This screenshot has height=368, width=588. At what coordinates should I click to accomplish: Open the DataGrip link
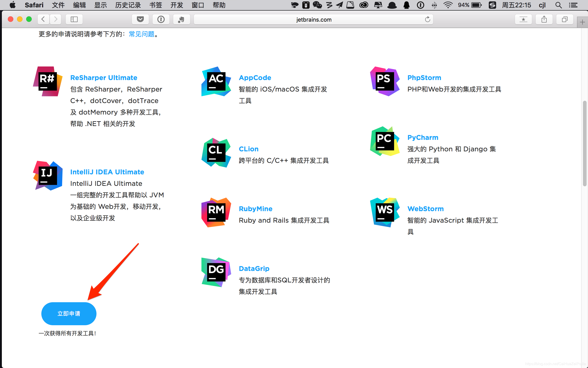pyautogui.click(x=254, y=269)
